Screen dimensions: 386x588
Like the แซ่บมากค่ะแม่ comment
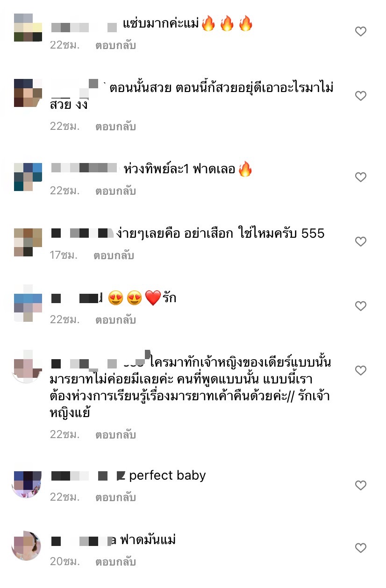[x=360, y=31]
